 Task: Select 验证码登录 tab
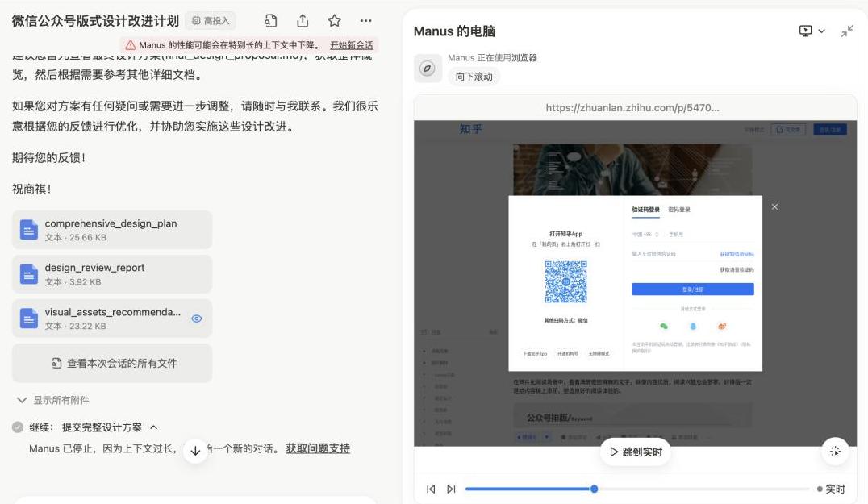pyautogui.click(x=645, y=210)
